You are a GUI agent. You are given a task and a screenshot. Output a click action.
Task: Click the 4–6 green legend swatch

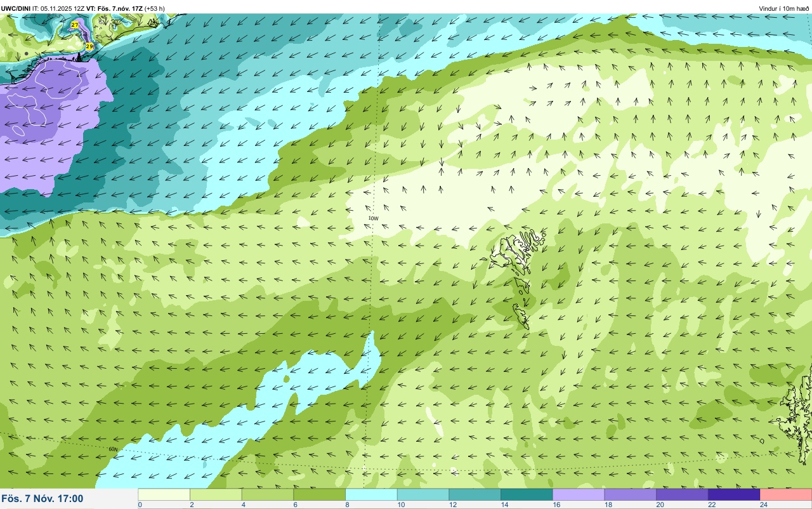[268, 494]
